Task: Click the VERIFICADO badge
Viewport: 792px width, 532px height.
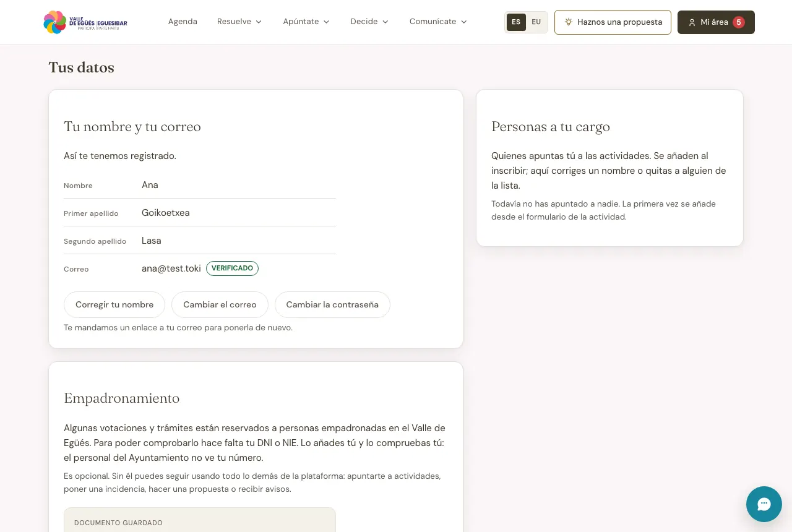Action: pos(232,268)
